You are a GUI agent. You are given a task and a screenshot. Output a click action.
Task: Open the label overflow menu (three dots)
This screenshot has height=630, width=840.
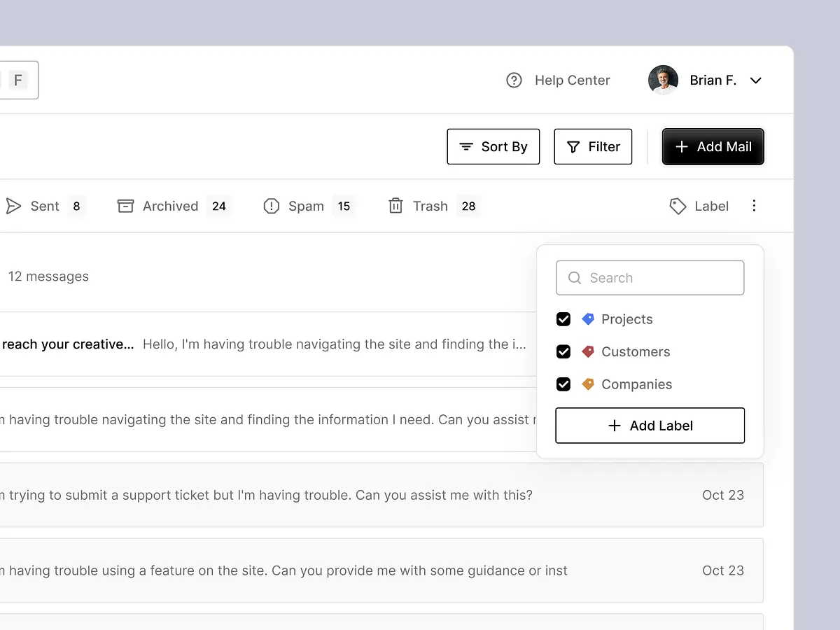(754, 206)
